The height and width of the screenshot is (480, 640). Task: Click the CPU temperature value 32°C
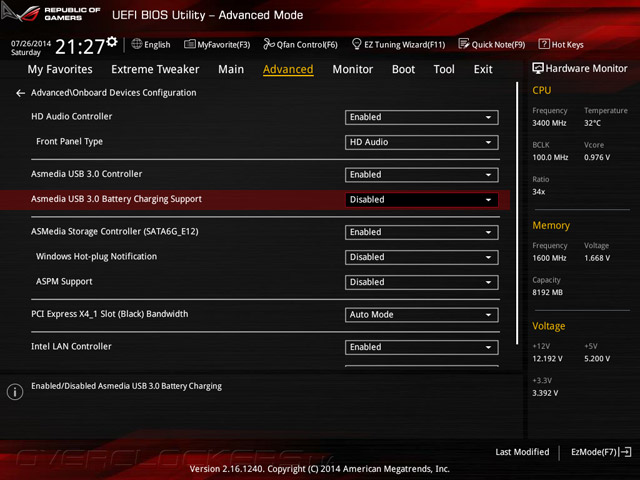click(x=592, y=123)
